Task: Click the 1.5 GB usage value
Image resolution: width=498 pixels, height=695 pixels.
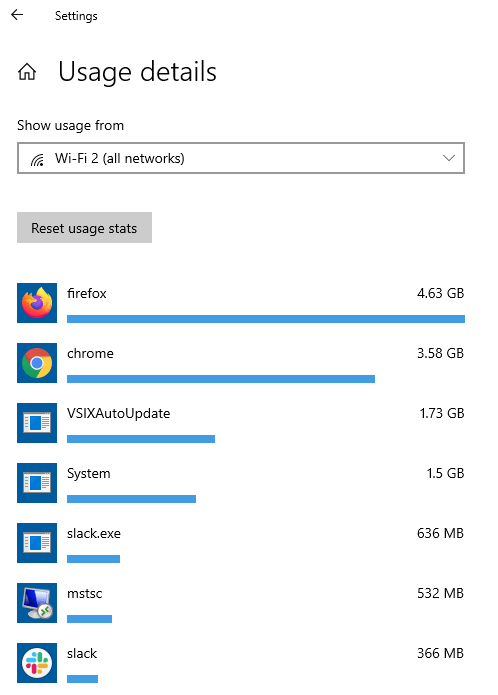Action: click(445, 473)
